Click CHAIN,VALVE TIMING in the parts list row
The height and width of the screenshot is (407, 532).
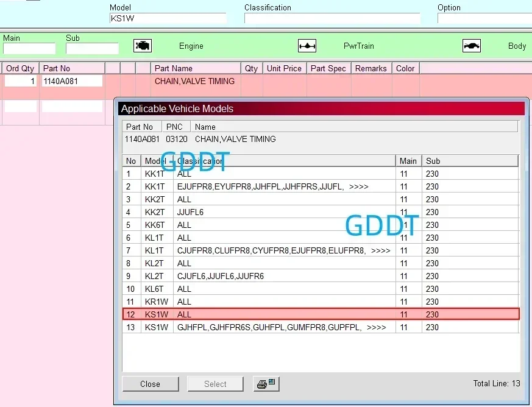[195, 81]
